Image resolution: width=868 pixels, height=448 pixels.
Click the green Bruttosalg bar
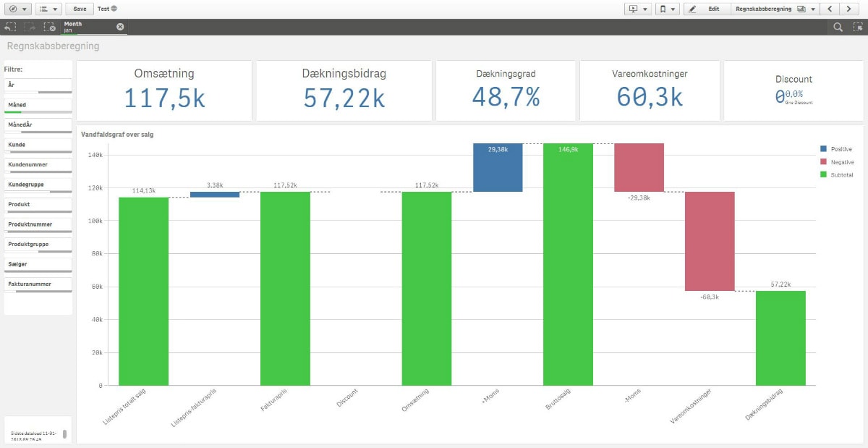[568, 264]
